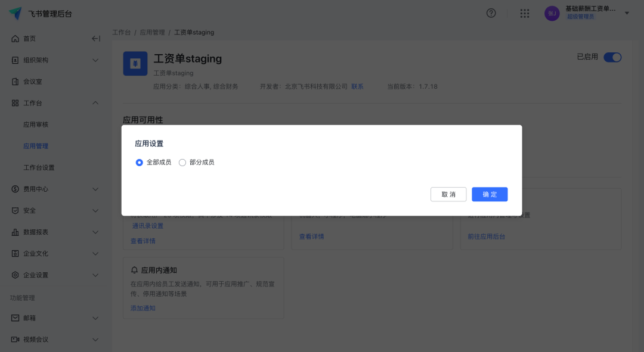
Task: Expand the 邮箱 chevron
Action: [x=95, y=318]
